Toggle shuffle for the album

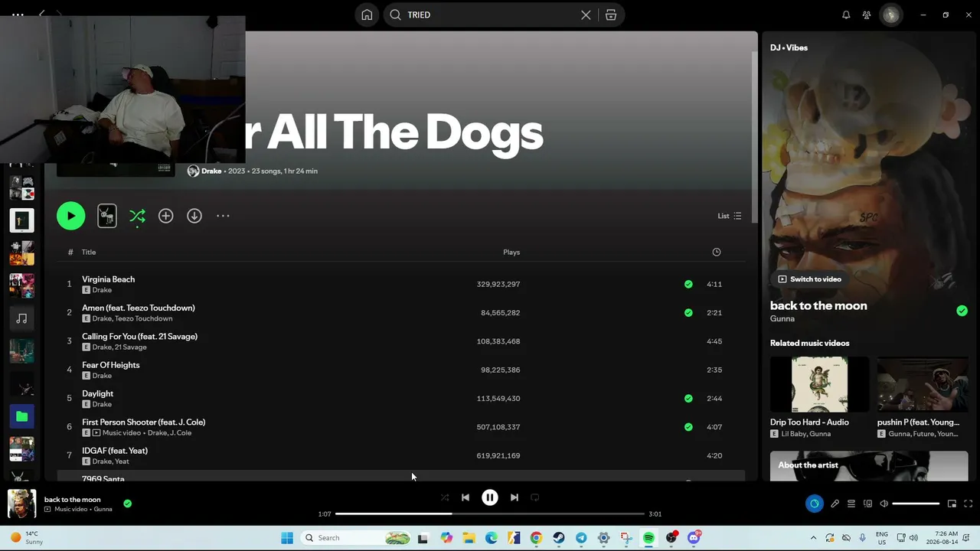(x=137, y=217)
